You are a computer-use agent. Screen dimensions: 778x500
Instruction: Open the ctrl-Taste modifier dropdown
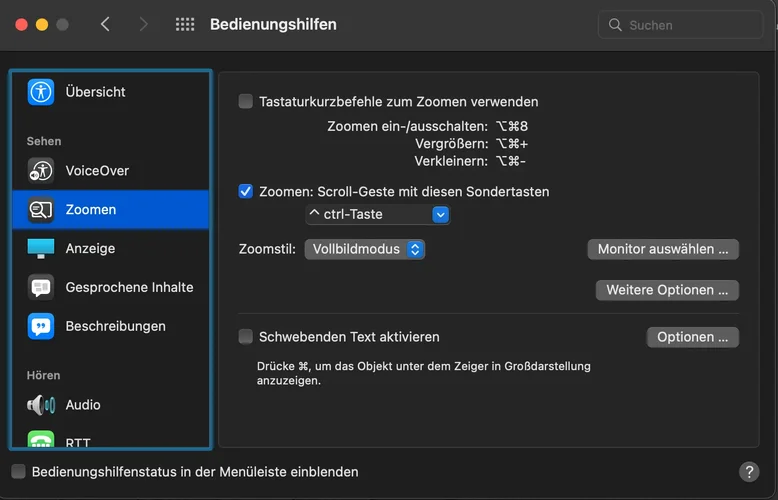[378, 214]
